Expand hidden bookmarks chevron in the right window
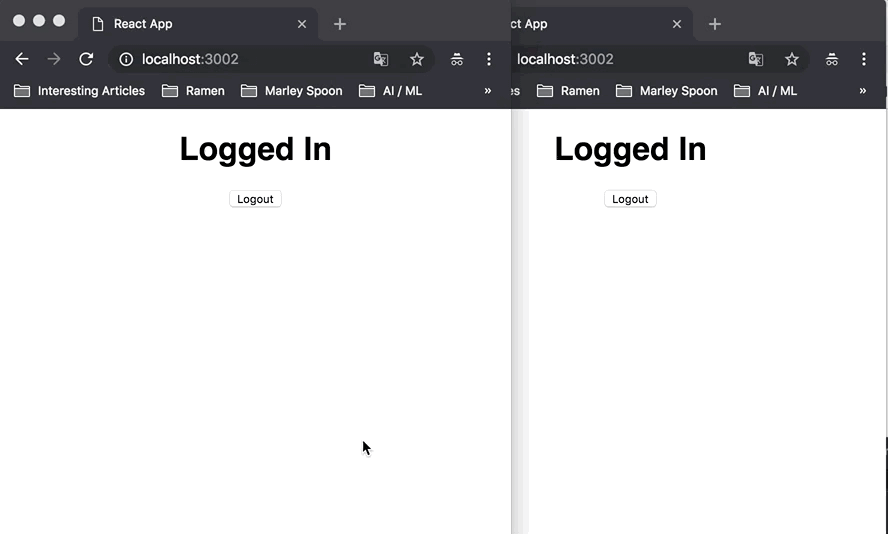The image size is (888, 534). point(863,90)
